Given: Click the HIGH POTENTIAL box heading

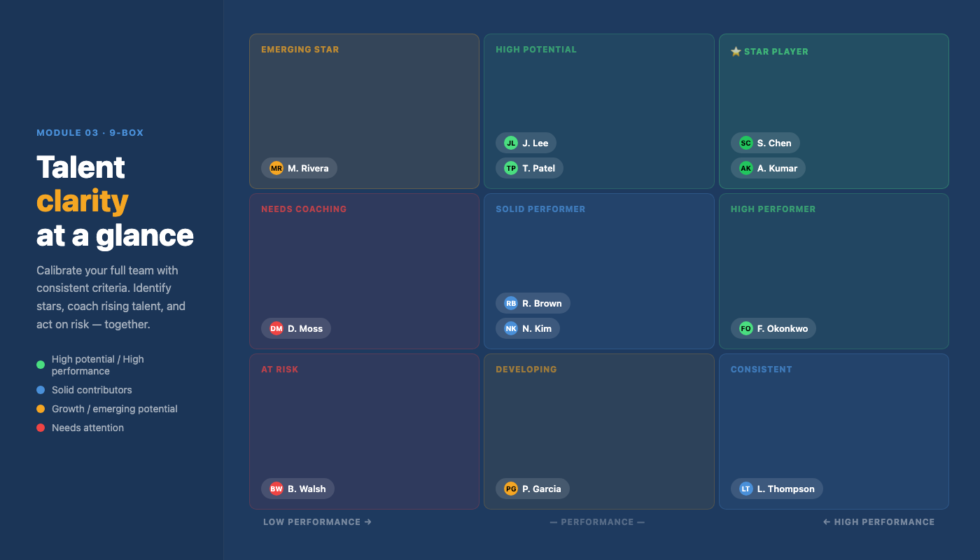Looking at the screenshot, I should [536, 50].
